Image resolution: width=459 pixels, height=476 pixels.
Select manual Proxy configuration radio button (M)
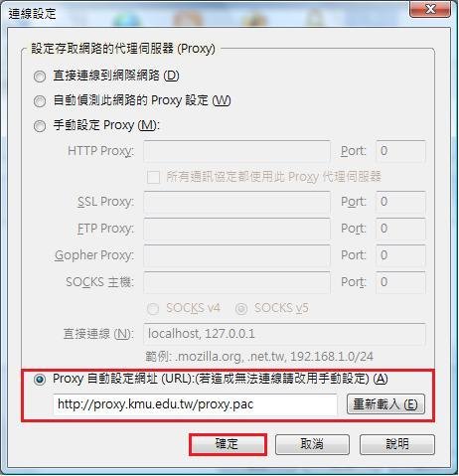coord(40,126)
